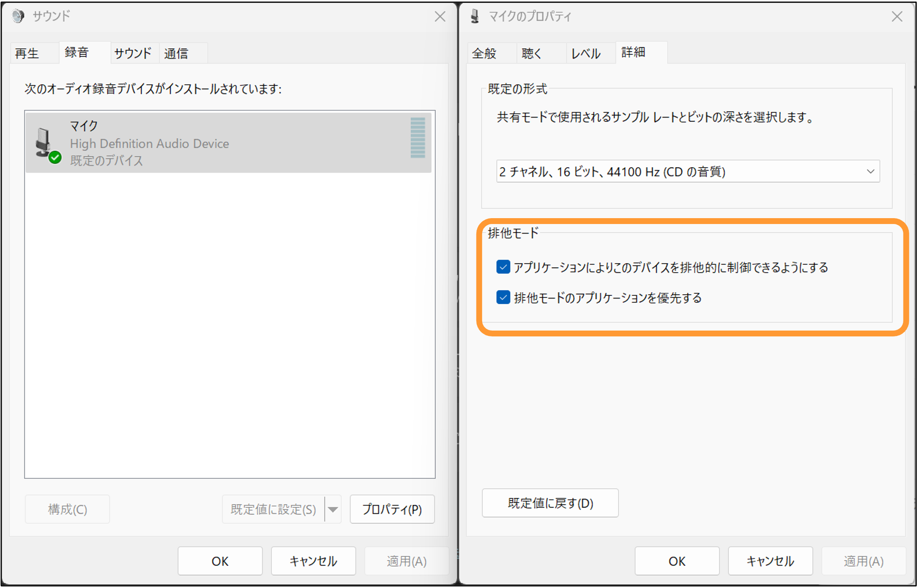Go to the 聴く tab
The height and width of the screenshot is (588, 918).
tap(532, 53)
